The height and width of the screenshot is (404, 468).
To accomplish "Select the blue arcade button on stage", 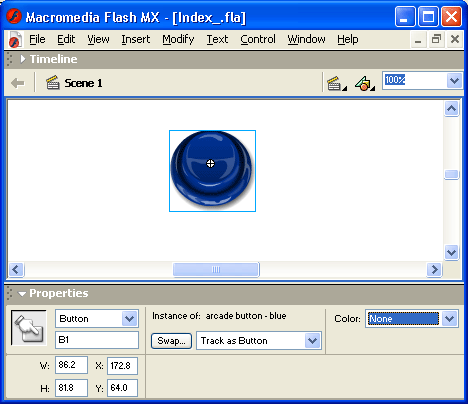I will point(212,171).
